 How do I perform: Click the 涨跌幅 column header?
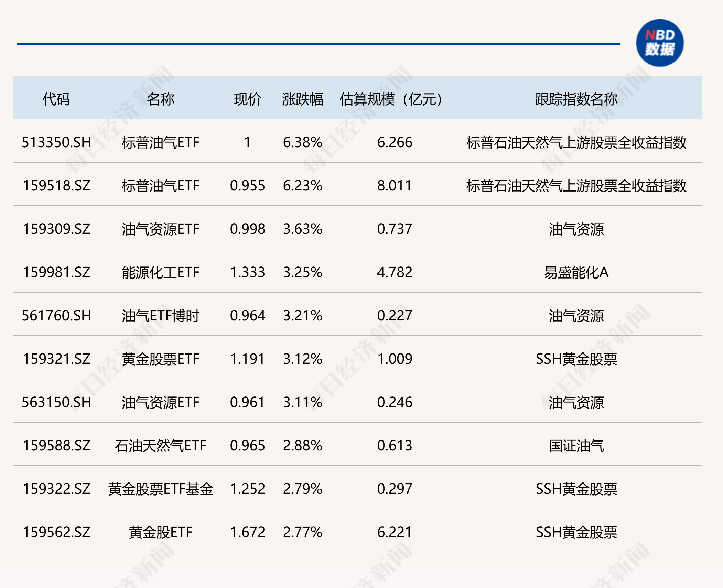click(x=302, y=99)
